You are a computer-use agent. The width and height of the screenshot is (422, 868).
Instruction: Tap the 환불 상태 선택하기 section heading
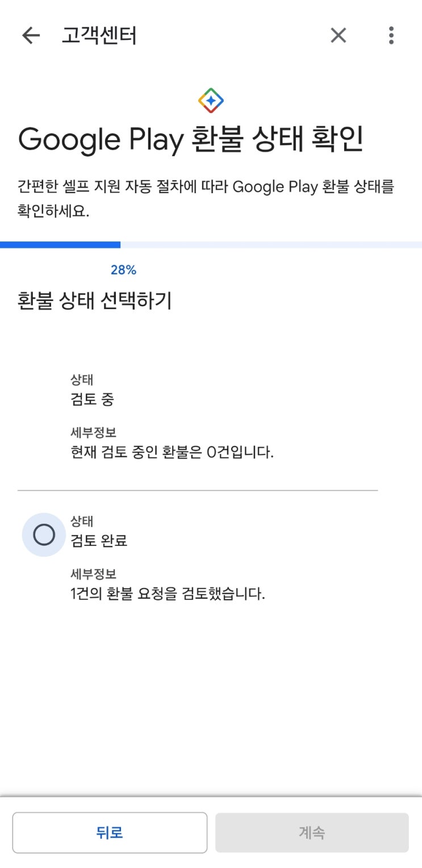point(94,301)
